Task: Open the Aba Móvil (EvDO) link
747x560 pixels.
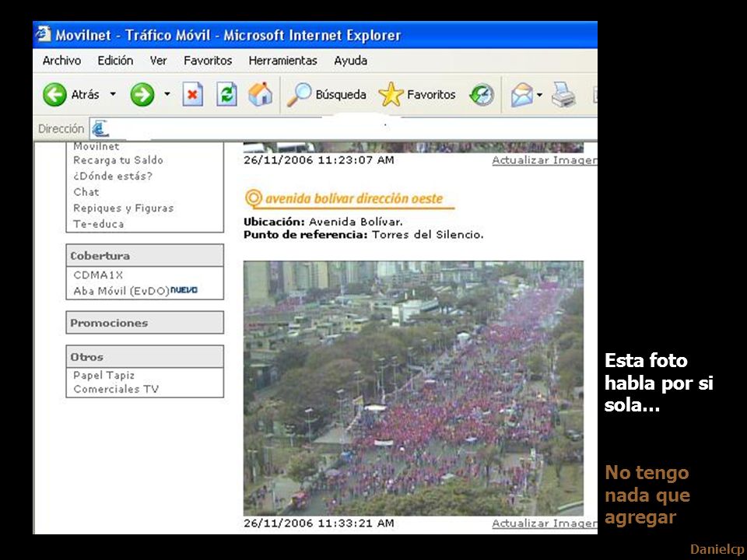Action: click(121, 291)
